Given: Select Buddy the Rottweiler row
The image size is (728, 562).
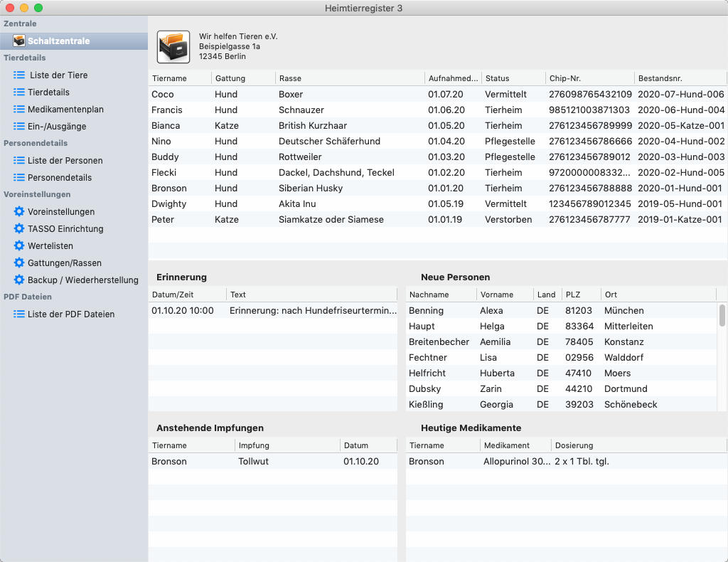Looking at the screenshot, I should [x=438, y=157].
